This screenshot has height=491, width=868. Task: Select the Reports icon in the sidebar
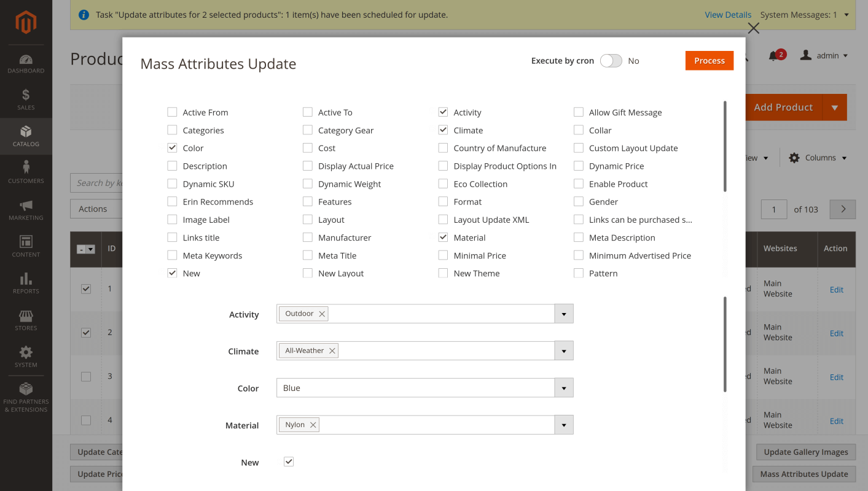26,283
